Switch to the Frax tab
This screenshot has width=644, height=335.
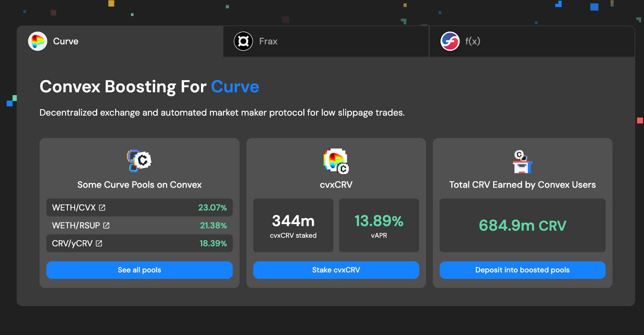pos(326,41)
